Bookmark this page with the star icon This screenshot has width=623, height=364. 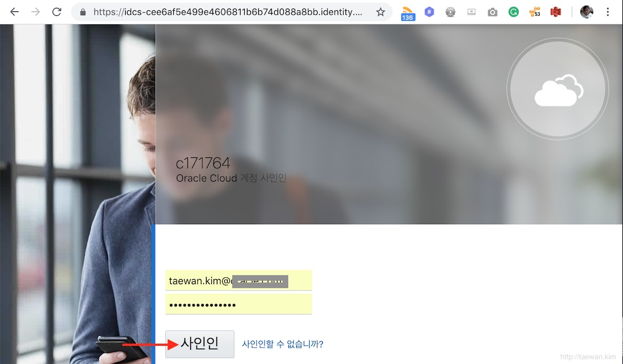tap(380, 12)
